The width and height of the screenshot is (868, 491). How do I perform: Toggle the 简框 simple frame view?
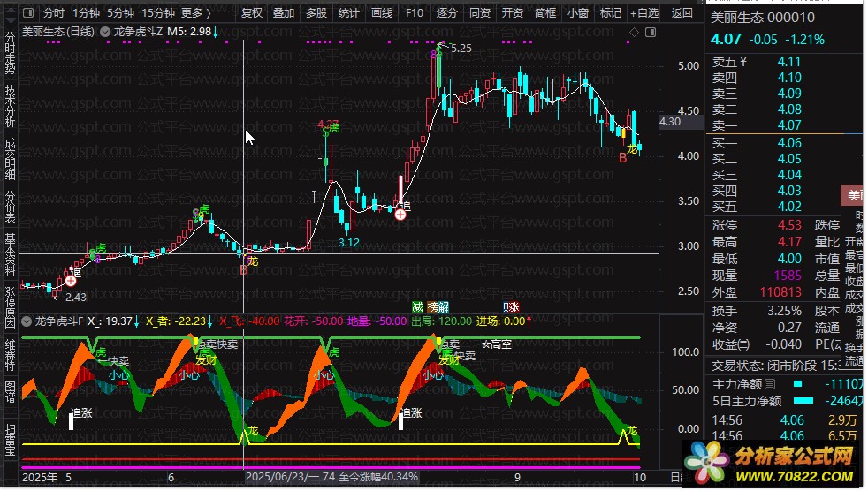point(545,13)
